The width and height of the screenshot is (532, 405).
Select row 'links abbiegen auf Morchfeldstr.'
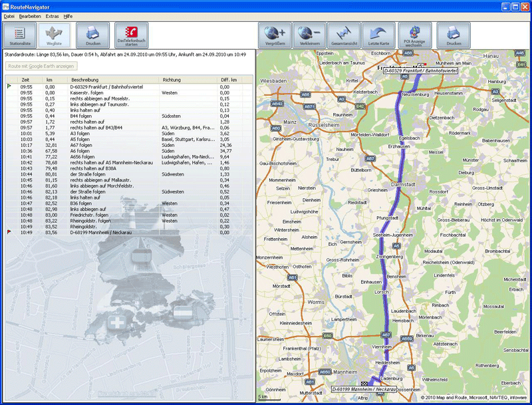129,186
